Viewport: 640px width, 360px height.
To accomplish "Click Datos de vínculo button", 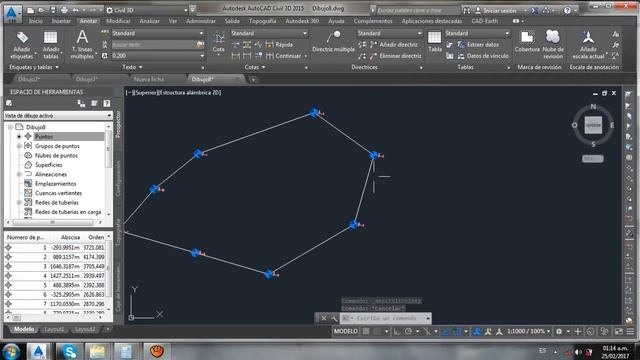I will point(483,56).
